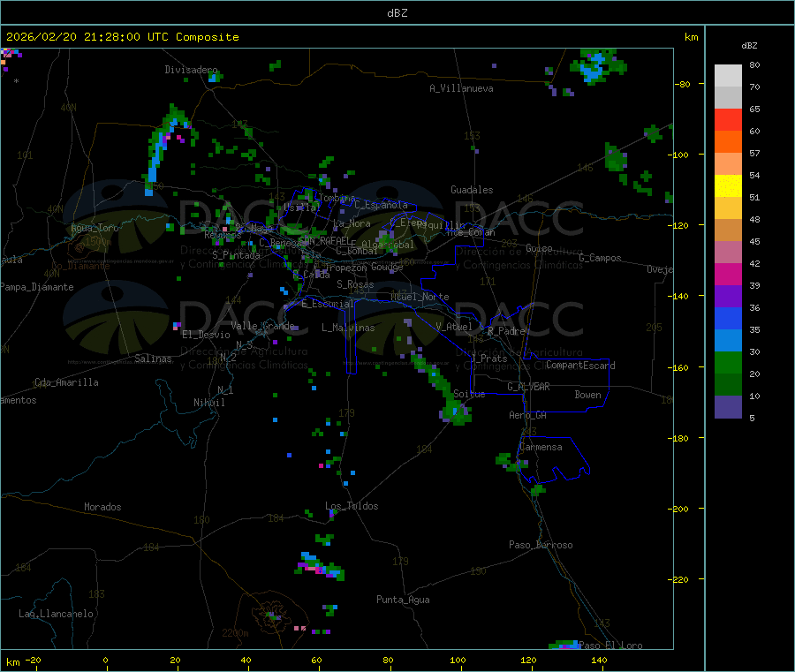Click the CompantEscard location label
795x672 pixels.
pyautogui.click(x=580, y=366)
